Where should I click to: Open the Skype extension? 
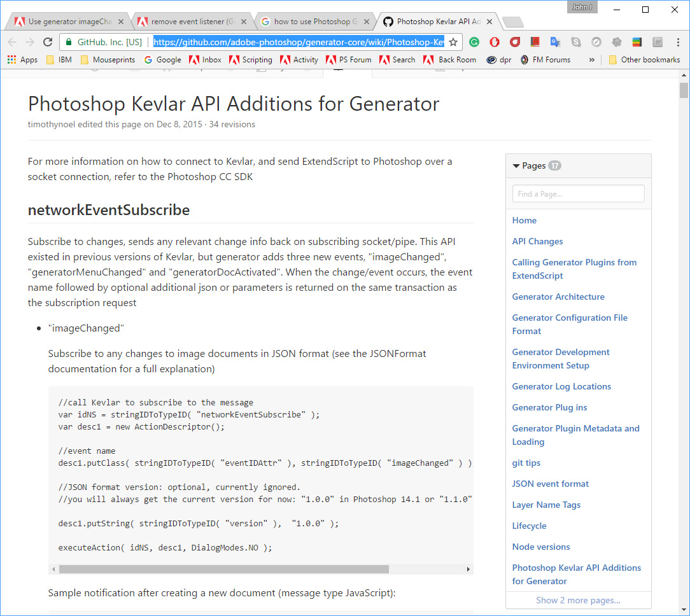tap(576, 42)
